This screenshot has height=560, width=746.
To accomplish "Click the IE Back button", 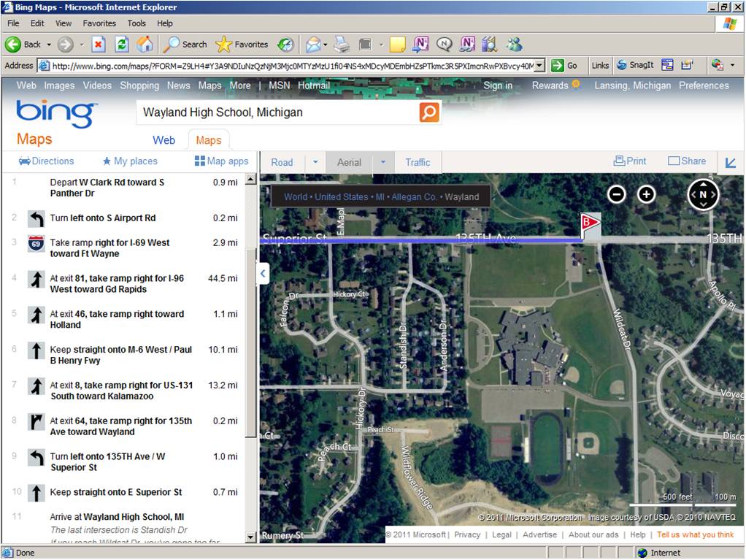I will (x=23, y=45).
